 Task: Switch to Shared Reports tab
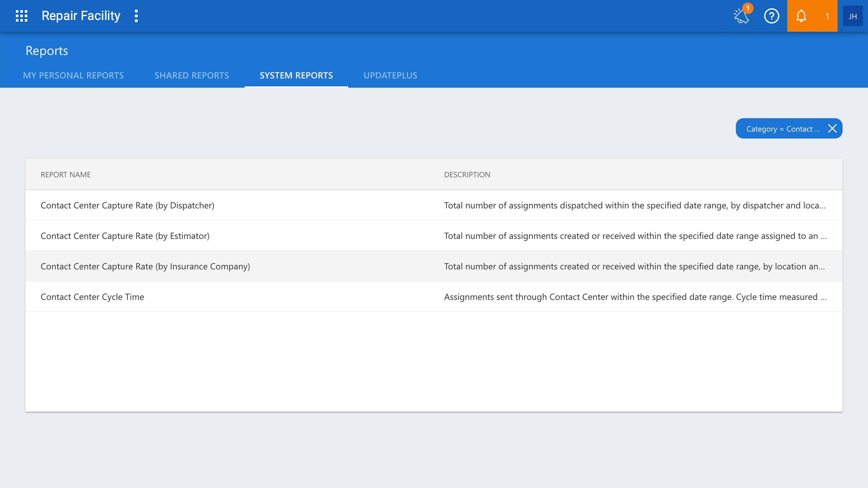pos(192,76)
